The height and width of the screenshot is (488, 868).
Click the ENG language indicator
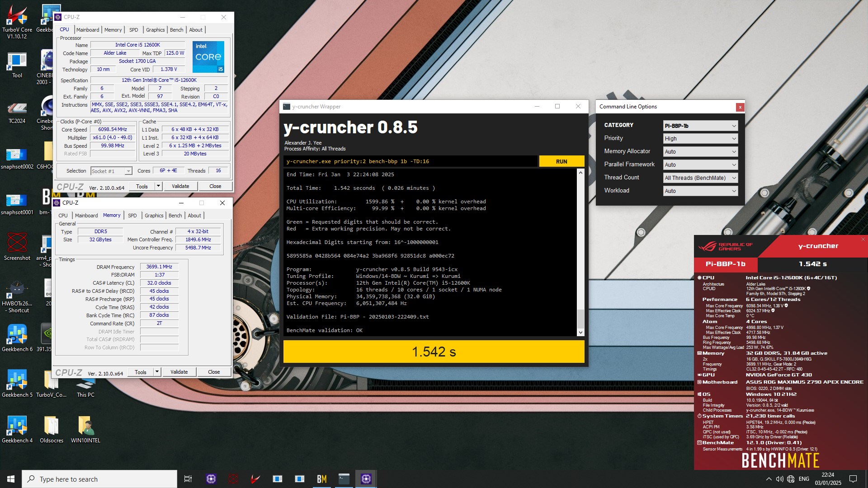pyautogui.click(x=804, y=479)
